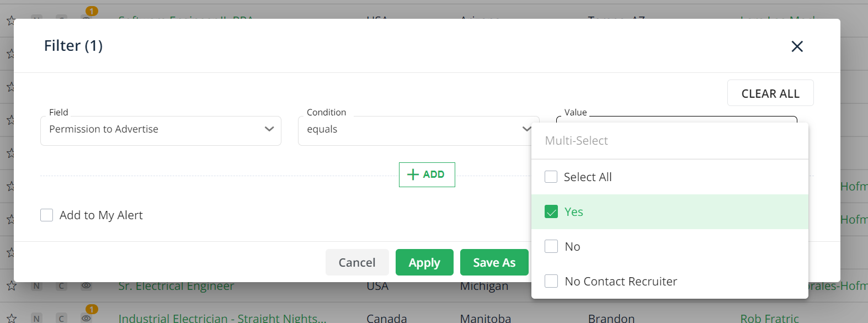The image size is (868, 323).
Task: Expand the Condition dropdown showing equals
Action: click(418, 130)
